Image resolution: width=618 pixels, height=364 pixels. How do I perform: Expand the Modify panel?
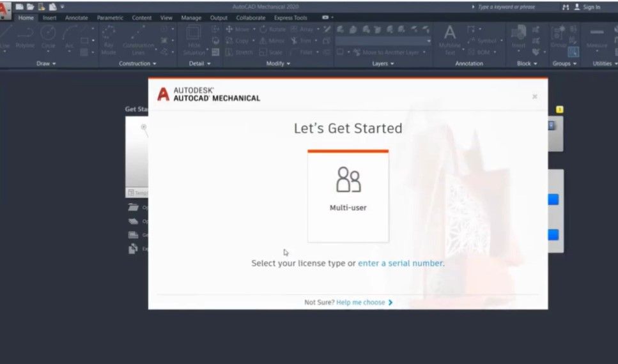click(278, 63)
